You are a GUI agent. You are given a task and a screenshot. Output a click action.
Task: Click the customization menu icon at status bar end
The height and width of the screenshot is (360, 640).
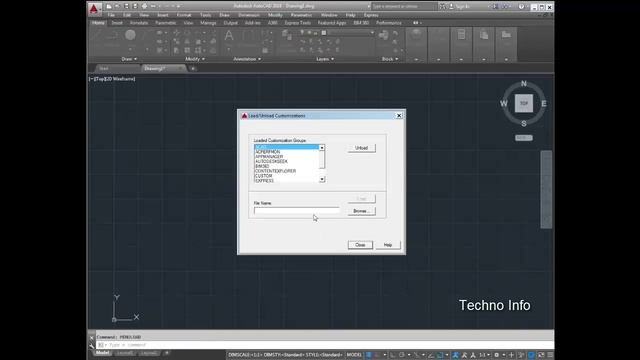(550, 355)
